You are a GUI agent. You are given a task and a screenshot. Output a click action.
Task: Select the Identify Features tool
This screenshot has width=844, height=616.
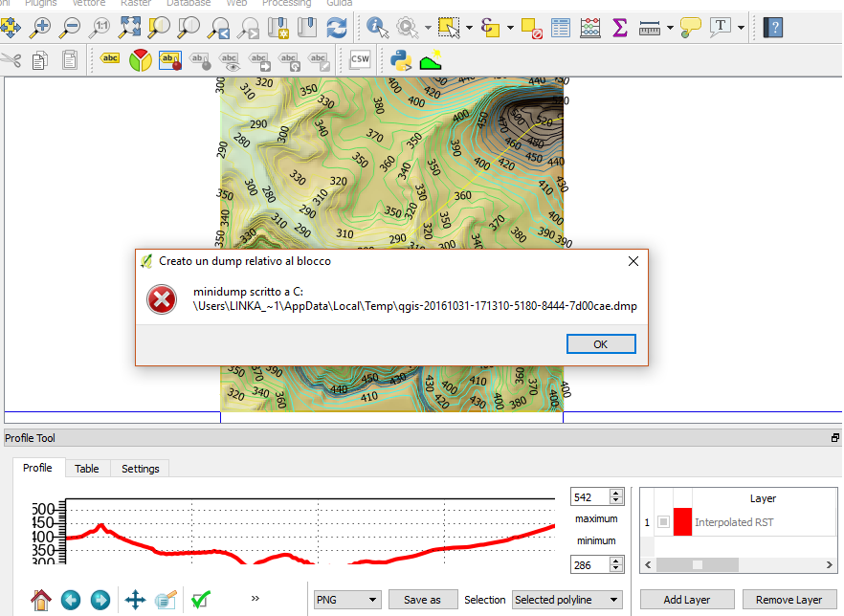click(377, 26)
